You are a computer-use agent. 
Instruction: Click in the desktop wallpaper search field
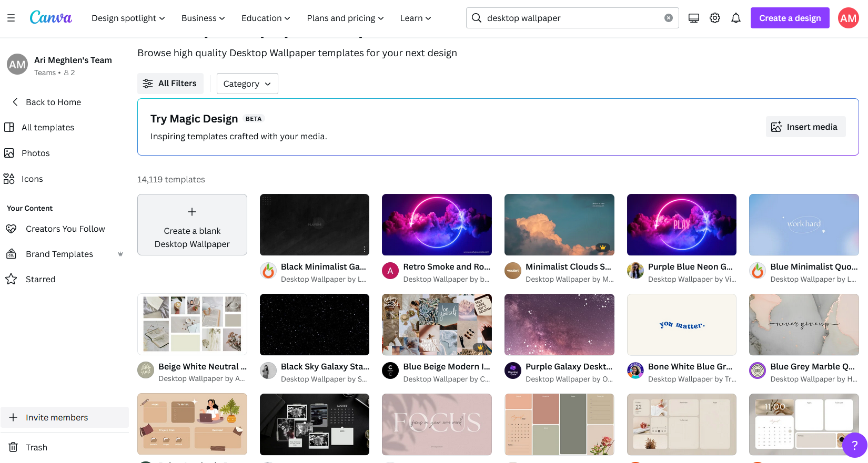pyautogui.click(x=571, y=18)
